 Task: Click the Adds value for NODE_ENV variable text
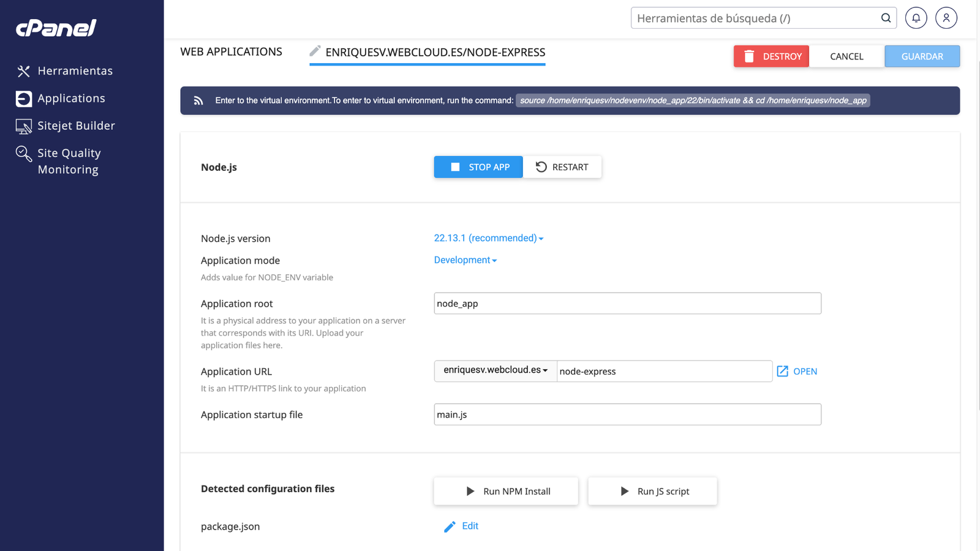pyautogui.click(x=267, y=277)
